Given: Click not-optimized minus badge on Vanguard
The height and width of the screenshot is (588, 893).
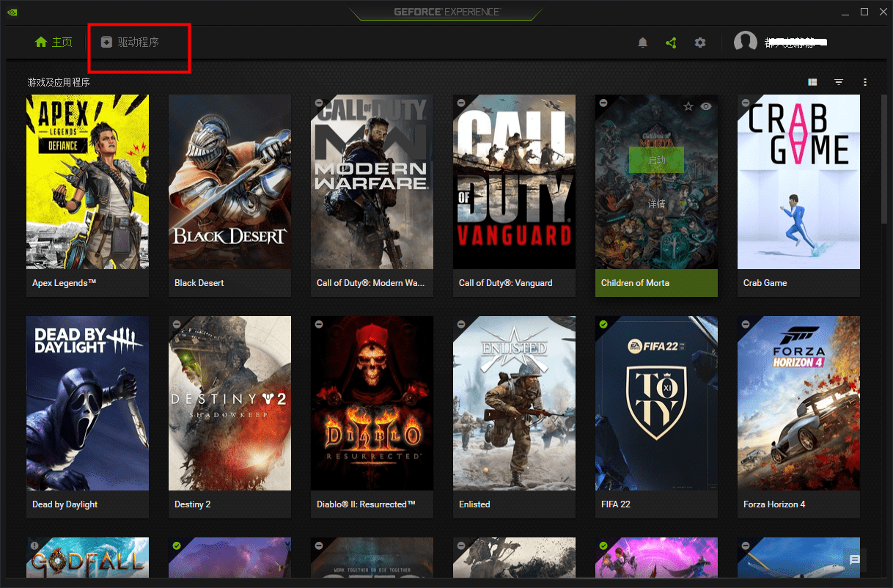Looking at the screenshot, I should coord(461,103).
